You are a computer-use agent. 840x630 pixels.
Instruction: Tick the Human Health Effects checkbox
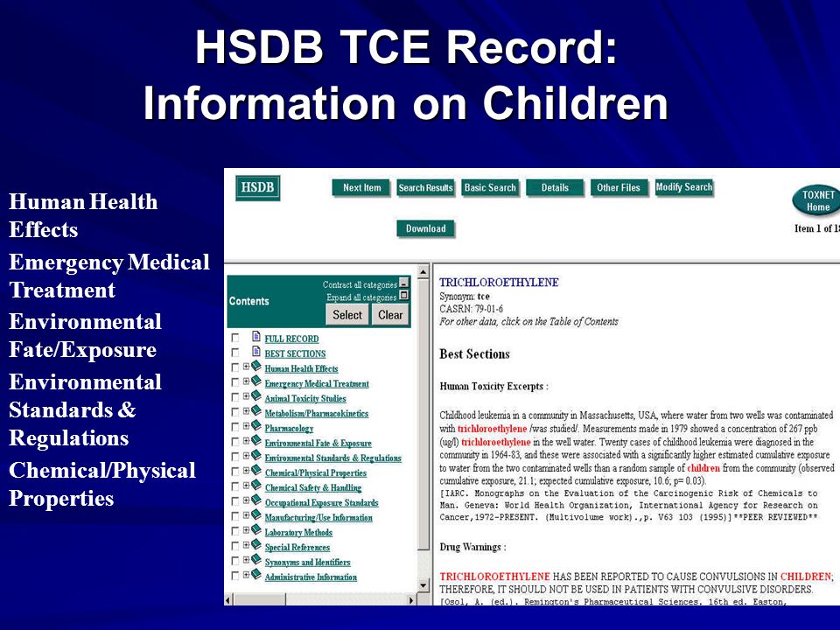pos(235,367)
